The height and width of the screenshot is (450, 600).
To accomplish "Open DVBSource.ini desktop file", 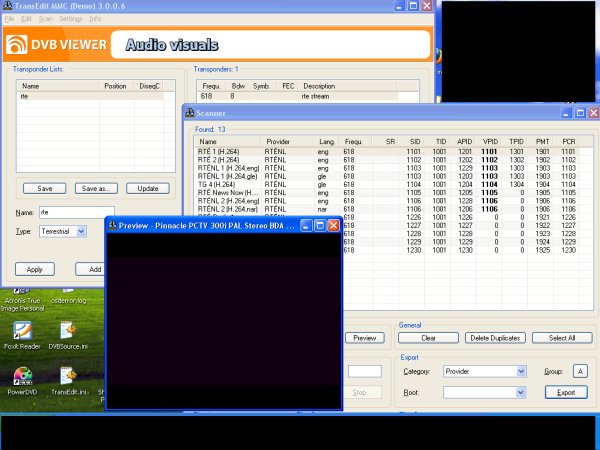I will [68, 336].
